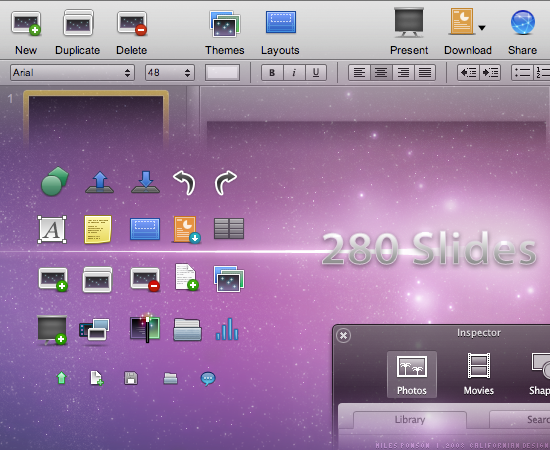This screenshot has width=550, height=450.
Task: Click the gray table grid icon
Action: point(229,229)
